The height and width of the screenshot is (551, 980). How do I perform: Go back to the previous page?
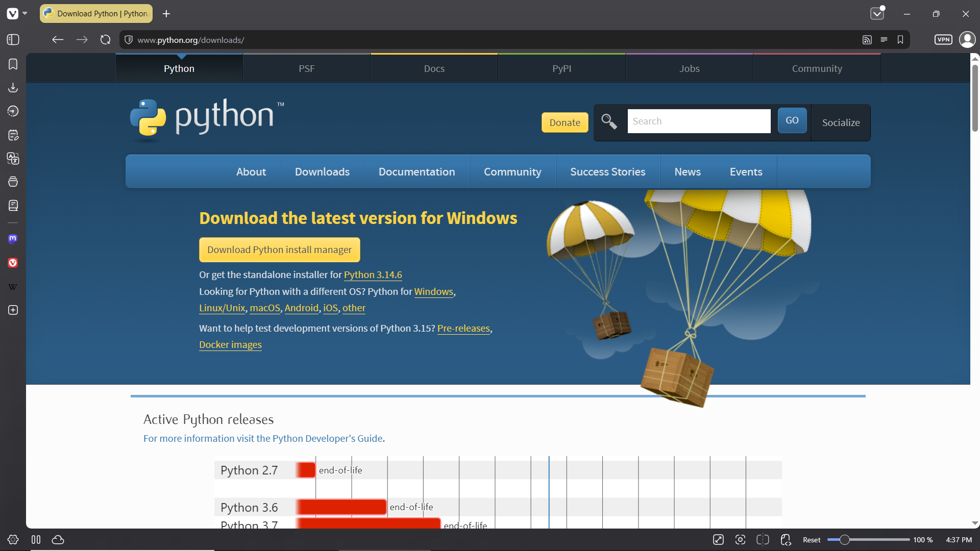58,40
